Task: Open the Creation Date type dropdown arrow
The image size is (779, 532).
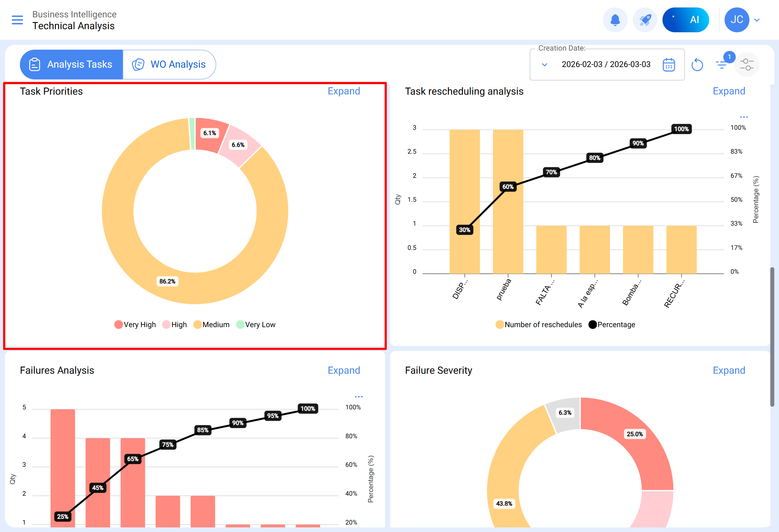Action: click(545, 65)
